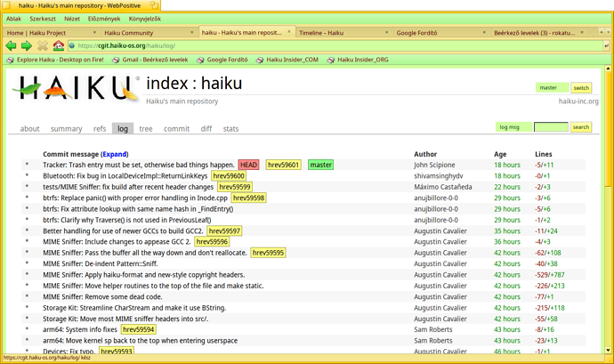Open the Tracker: Trash entry commit
Screen dimensions: 614x364
click(139, 165)
